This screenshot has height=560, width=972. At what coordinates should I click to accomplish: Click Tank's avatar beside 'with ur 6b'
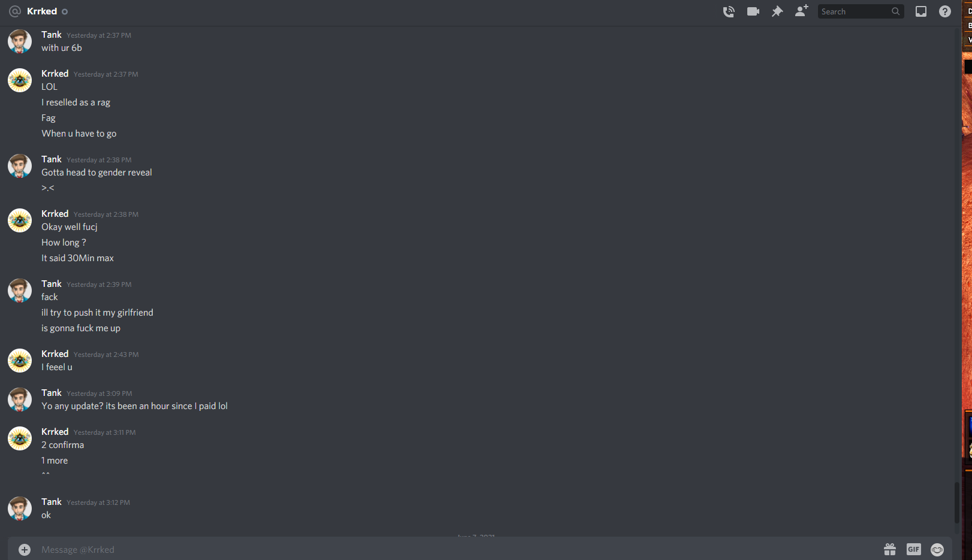(x=20, y=41)
